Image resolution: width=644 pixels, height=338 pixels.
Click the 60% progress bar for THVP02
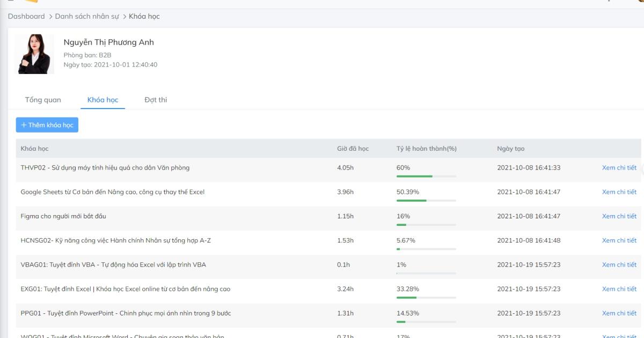pyautogui.click(x=426, y=176)
